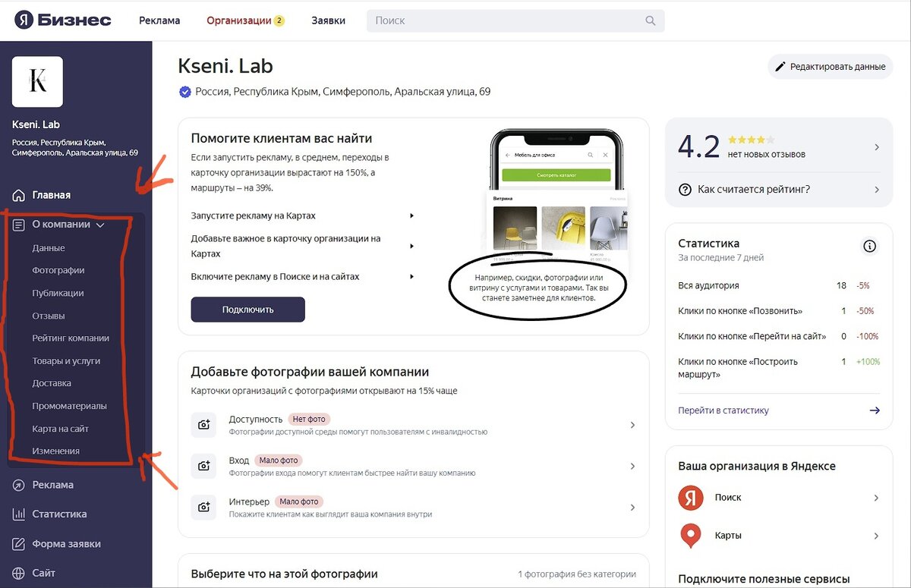Click the Симферополь address line under title
The image size is (911, 588).
click(343, 92)
